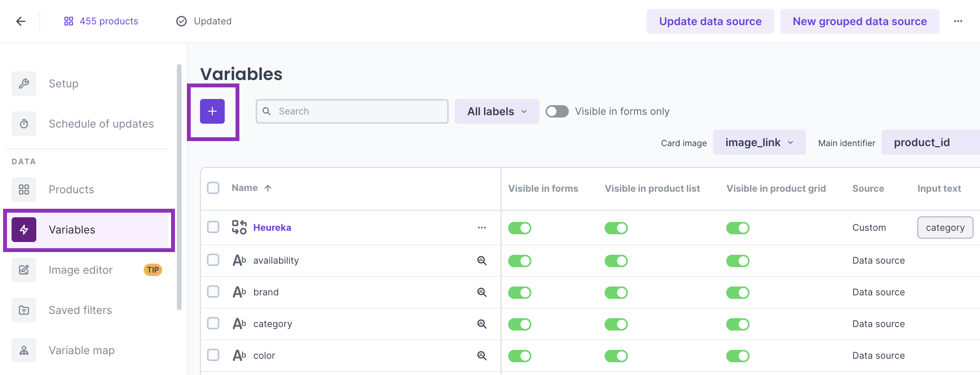The image size is (980, 375).
Task: Open Heureka row three-dot options
Action: [482, 228]
